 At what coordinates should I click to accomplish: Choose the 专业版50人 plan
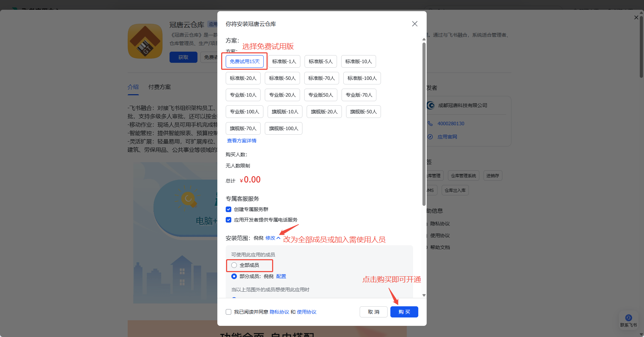point(321,95)
